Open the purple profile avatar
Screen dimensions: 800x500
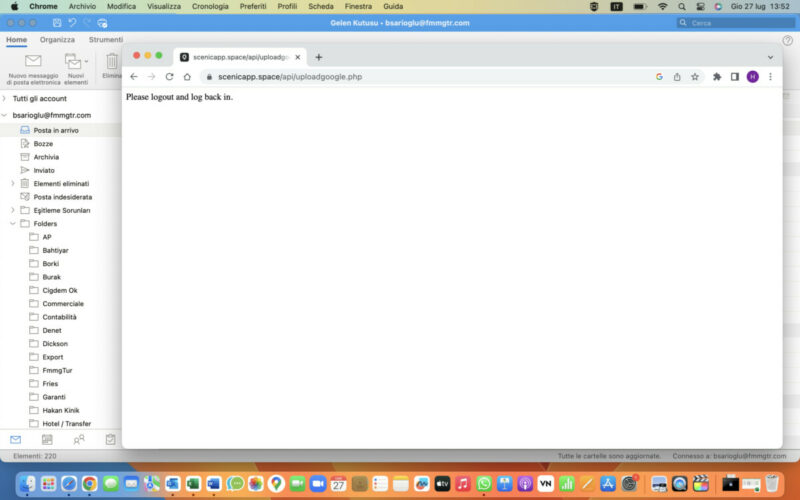[753, 76]
